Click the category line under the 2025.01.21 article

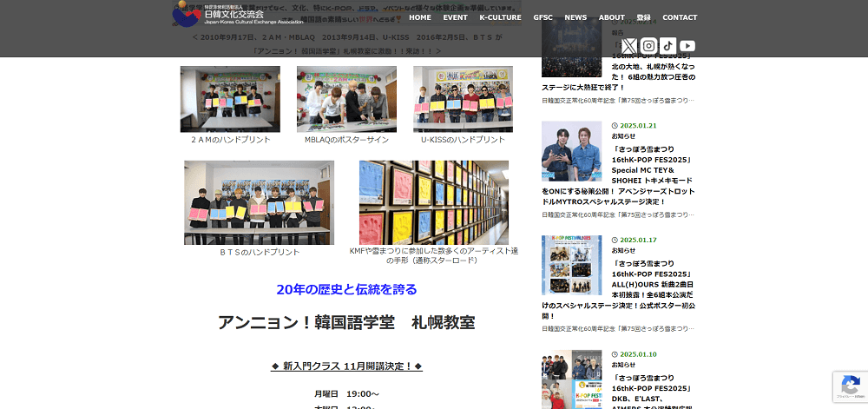pos(617,214)
